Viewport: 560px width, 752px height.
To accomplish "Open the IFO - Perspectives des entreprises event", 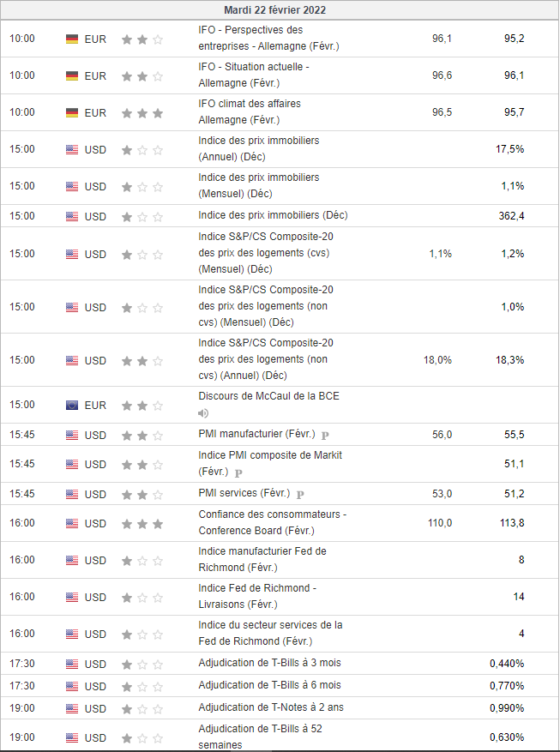I will (268, 38).
